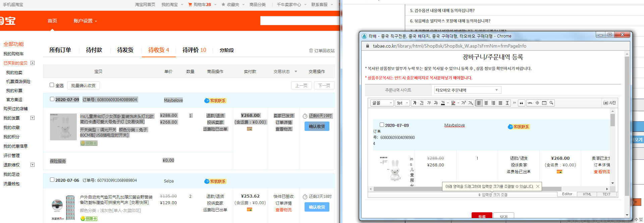The width and height of the screenshot is (644, 223).
Task: Align text left in the editor
Action: [x=479, y=103]
